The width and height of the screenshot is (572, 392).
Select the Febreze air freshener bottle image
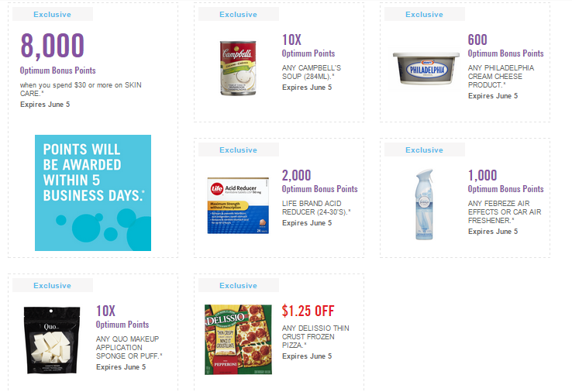coord(424,205)
